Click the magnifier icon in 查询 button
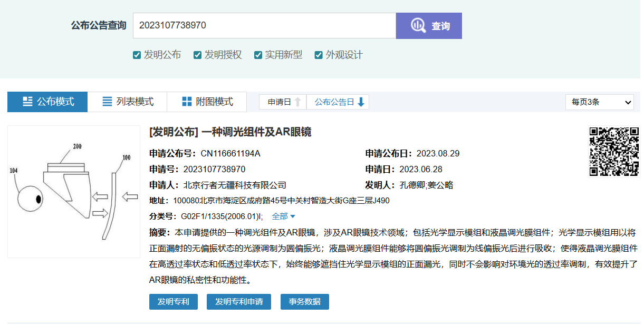The width and height of the screenshot is (644, 326). tap(418, 26)
